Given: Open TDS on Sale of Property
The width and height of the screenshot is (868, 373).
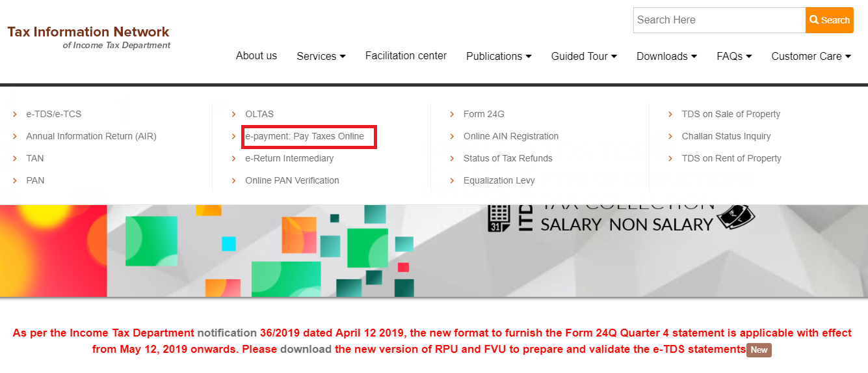Looking at the screenshot, I should point(731,114).
